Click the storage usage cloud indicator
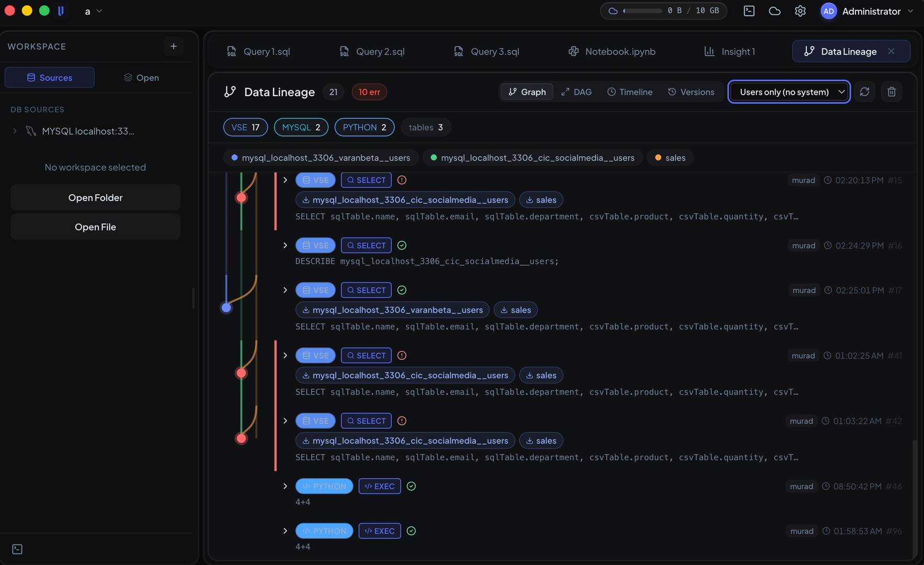Image resolution: width=924 pixels, height=565 pixels. 663,10
